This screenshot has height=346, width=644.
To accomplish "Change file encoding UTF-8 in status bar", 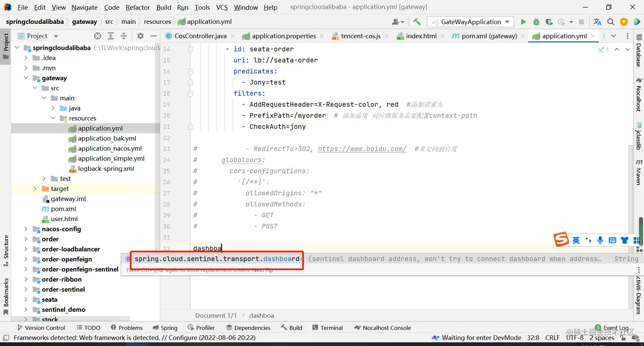I will (x=575, y=338).
